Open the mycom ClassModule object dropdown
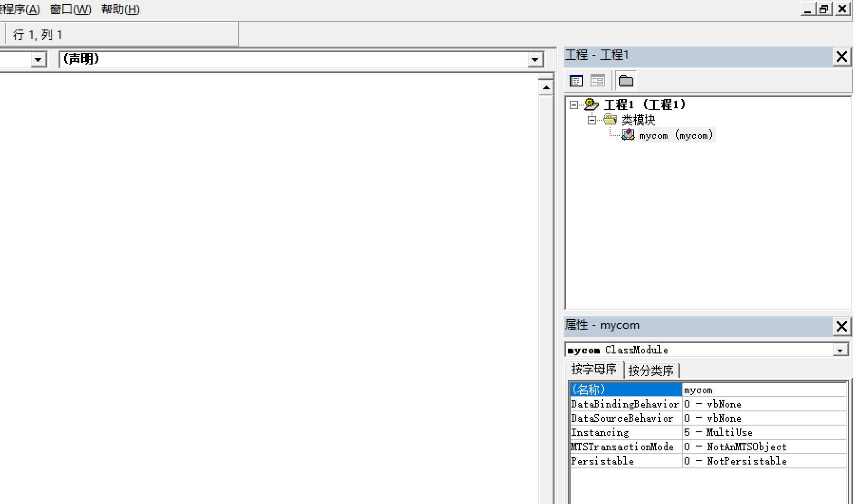The width and height of the screenshot is (859, 504). (840, 350)
